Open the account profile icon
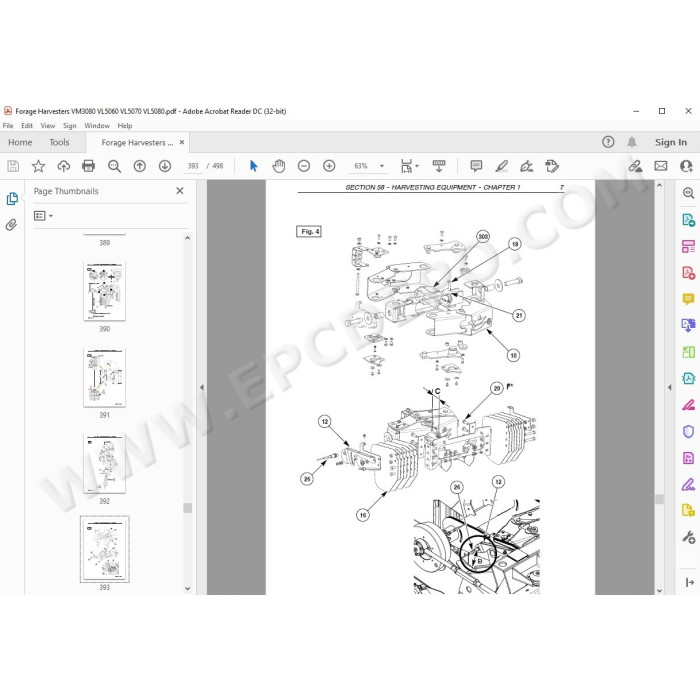 pyautogui.click(x=686, y=166)
